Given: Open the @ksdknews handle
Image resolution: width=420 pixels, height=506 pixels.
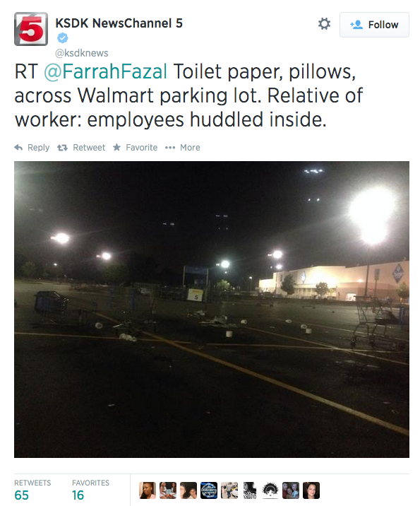Looking at the screenshot, I should [82, 53].
